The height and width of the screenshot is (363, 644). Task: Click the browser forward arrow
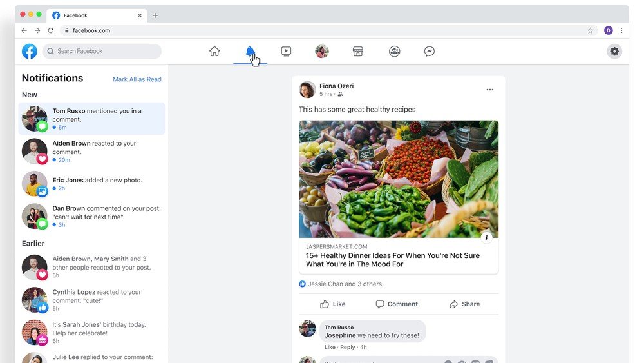point(37,30)
